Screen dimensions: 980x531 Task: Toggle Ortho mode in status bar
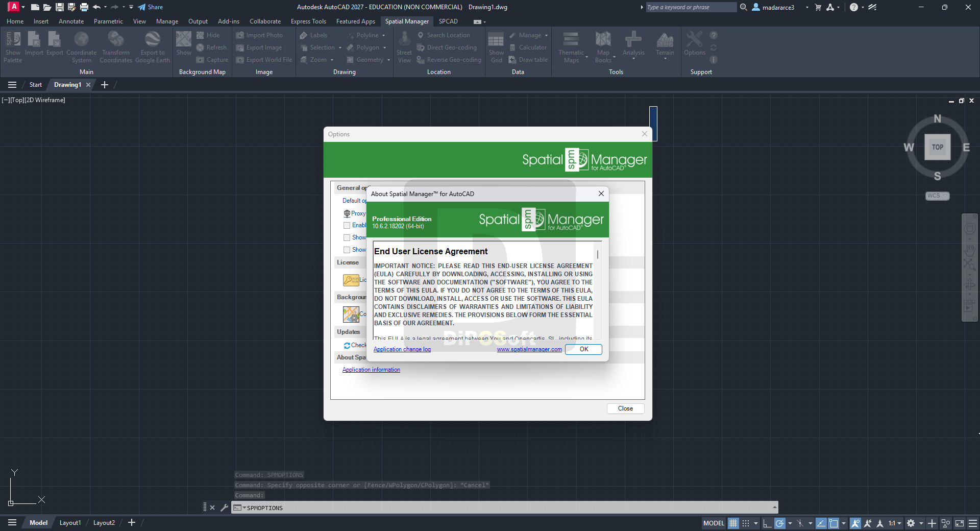[x=767, y=523]
